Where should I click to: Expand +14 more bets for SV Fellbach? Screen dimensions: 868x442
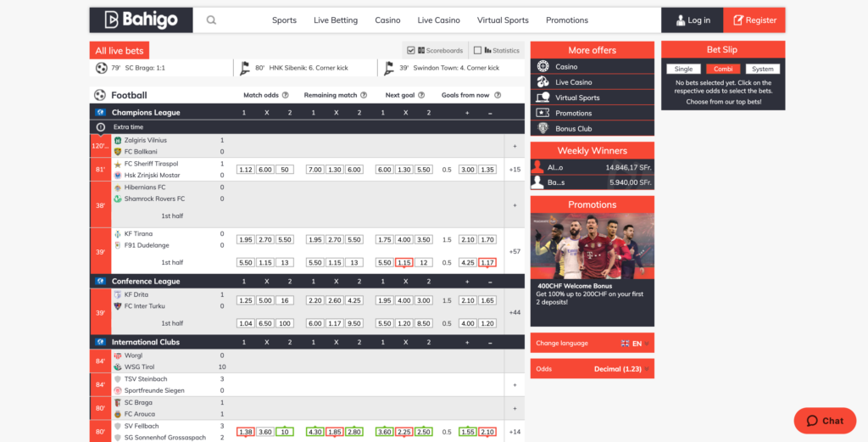coord(515,432)
